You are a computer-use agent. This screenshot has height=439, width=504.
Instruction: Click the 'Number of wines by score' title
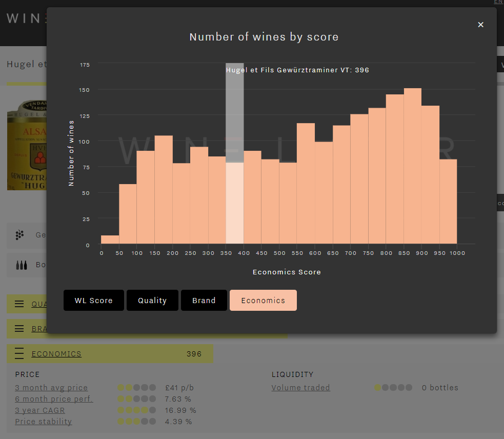pyautogui.click(x=264, y=37)
